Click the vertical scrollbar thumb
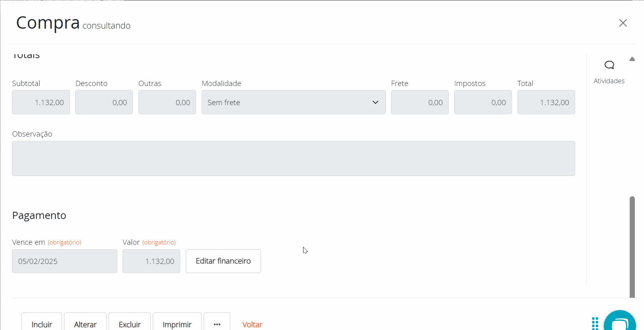This screenshot has height=330, width=644. pyautogui.click(x=632, y=247)
